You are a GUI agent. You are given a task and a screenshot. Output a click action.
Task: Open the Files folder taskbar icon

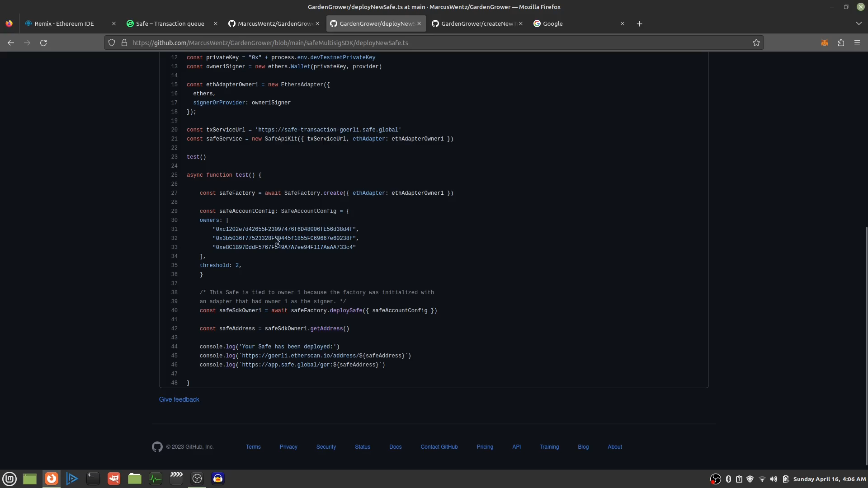point(135,479)
